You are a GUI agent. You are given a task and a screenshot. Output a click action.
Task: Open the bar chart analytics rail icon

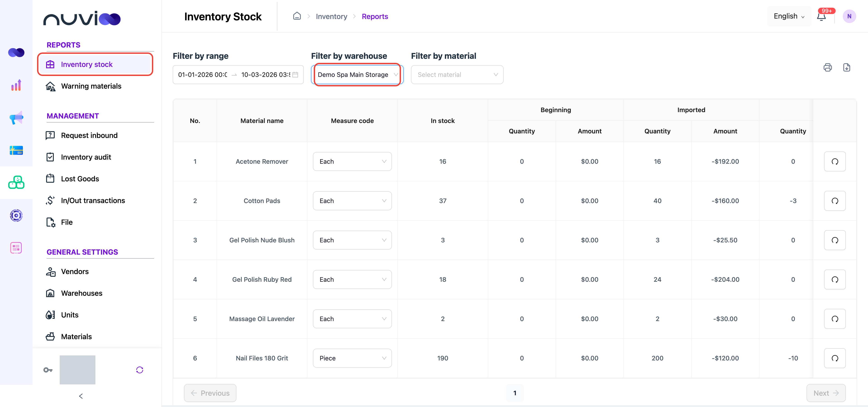[x=16, y=85]
